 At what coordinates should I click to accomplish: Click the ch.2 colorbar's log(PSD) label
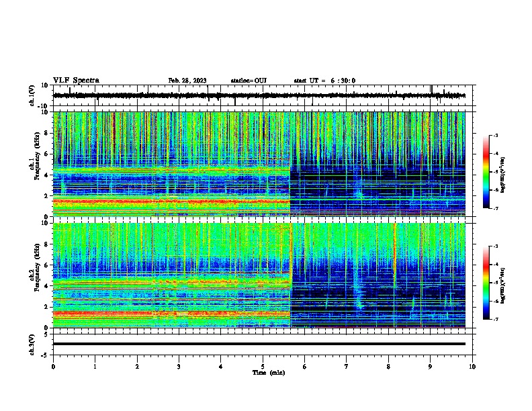coord(502,285)
